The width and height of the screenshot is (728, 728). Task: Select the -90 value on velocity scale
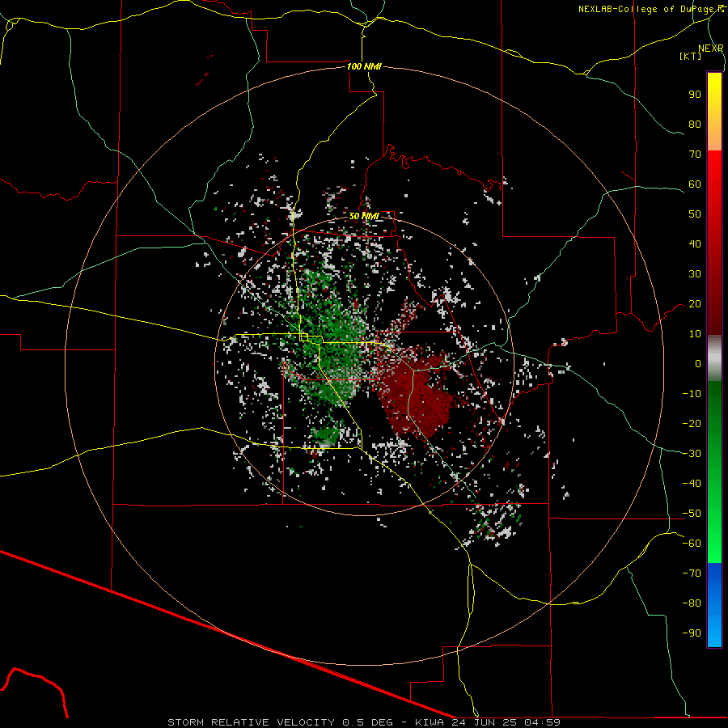click(x=692, y=633)
